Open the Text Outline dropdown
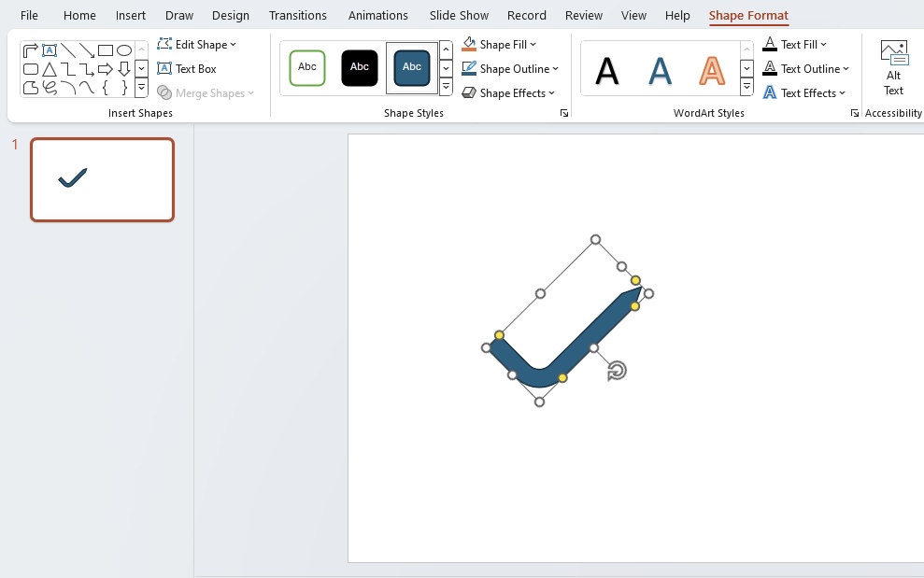 [x=805, y=68]
